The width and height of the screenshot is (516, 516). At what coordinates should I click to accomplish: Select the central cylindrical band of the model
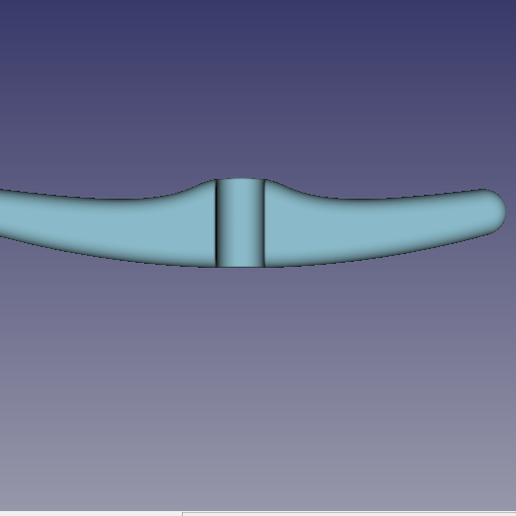(240, 223)
